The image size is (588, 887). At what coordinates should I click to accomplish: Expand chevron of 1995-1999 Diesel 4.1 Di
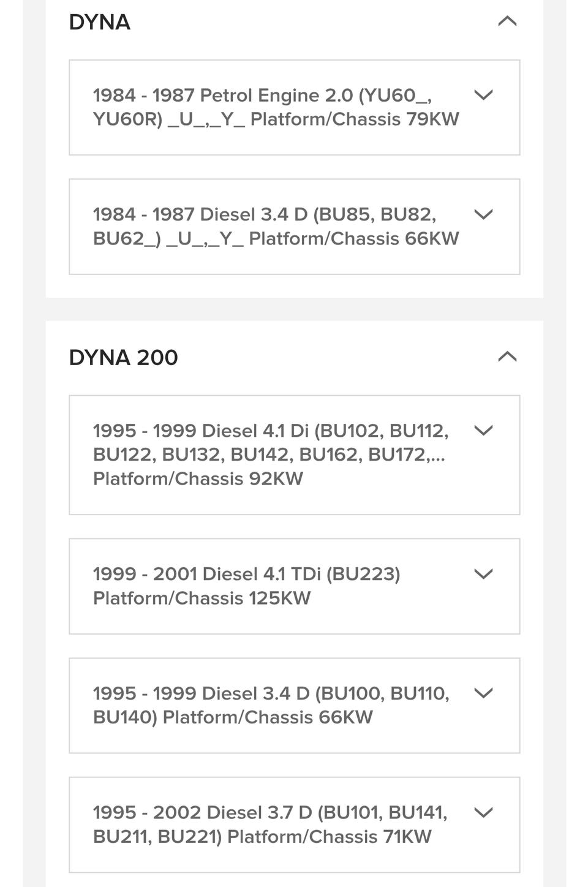point(483,431)
